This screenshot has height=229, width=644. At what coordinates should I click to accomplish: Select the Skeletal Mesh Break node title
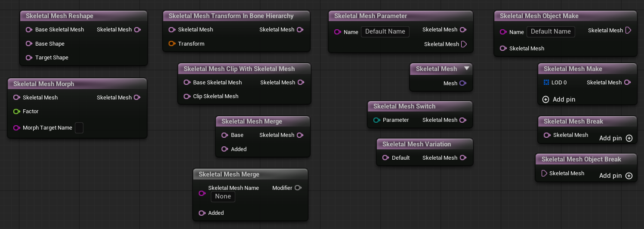[573, 121]
